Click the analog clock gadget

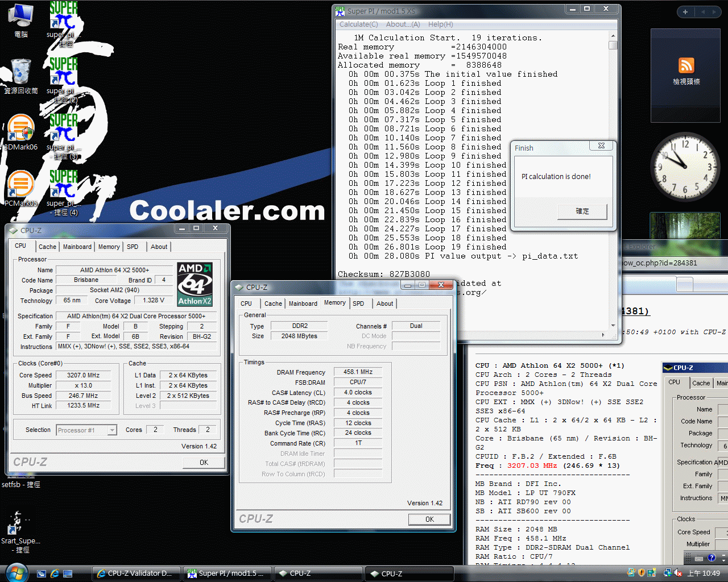pyautogui.click(x=685, y=166)
